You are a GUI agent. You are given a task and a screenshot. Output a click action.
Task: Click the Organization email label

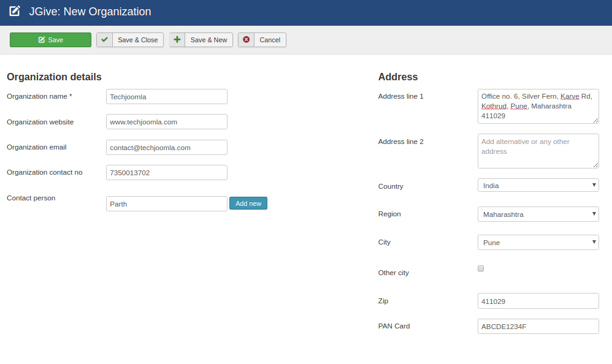click(x=37, y=147)
